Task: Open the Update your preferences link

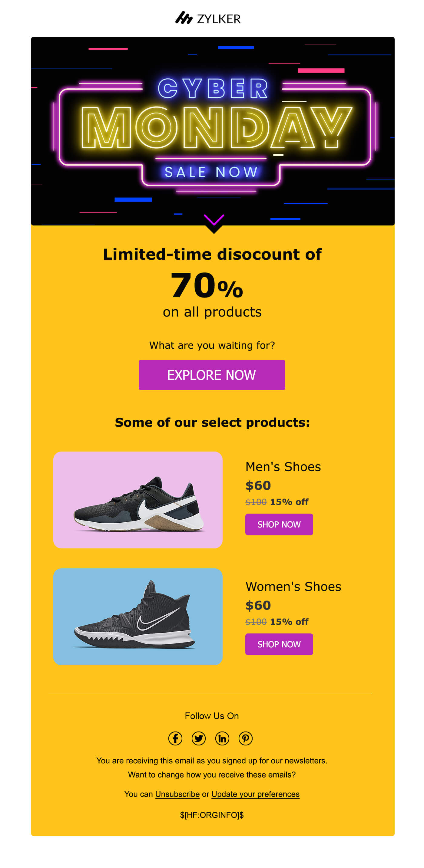Action: pyautogui.click(x=255, y=794)
